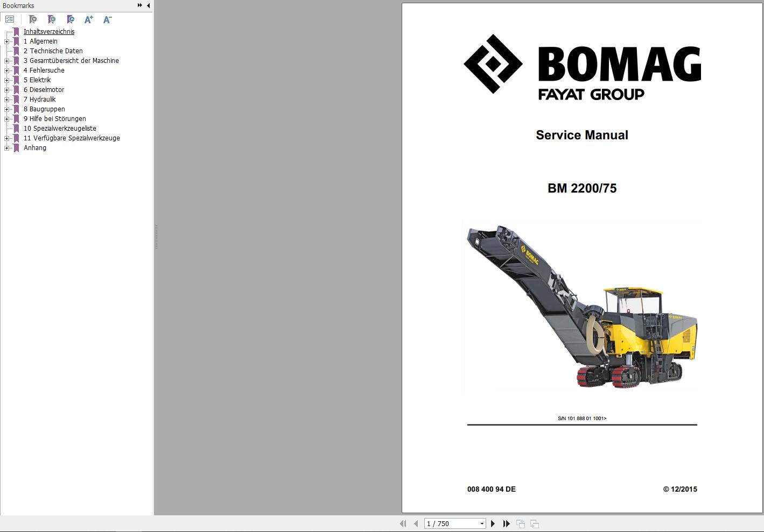Open the page number dropdown
Image resolution: width=764 pixels, height=532 pixels.
coord(482,523)
